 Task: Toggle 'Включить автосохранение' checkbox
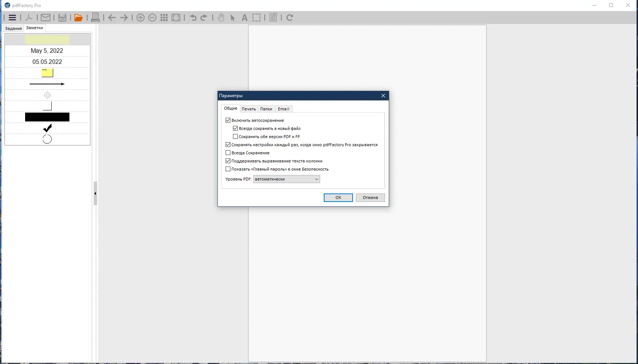[228, 120]
